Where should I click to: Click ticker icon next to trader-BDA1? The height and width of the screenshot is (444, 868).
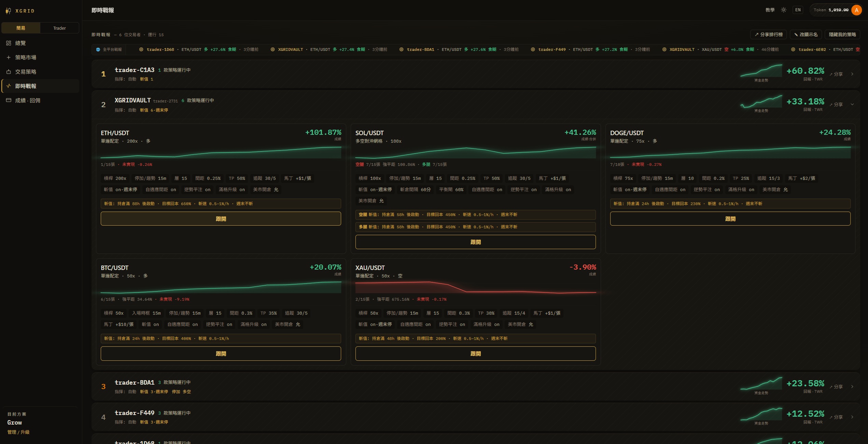pos(401,49)
